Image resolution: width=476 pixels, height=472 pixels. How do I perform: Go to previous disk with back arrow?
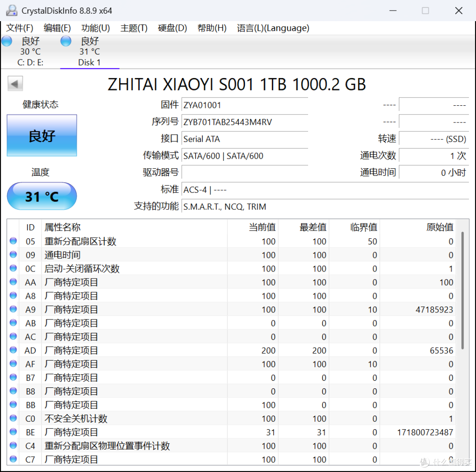[15, 84]
